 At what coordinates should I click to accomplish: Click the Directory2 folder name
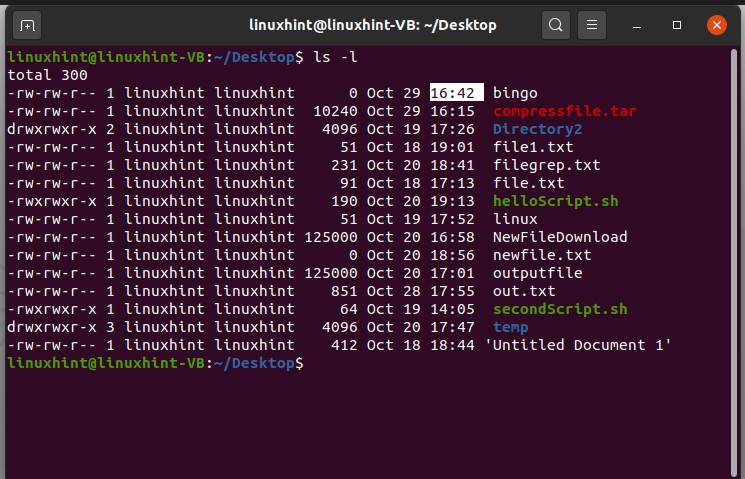tap(537, 129)
